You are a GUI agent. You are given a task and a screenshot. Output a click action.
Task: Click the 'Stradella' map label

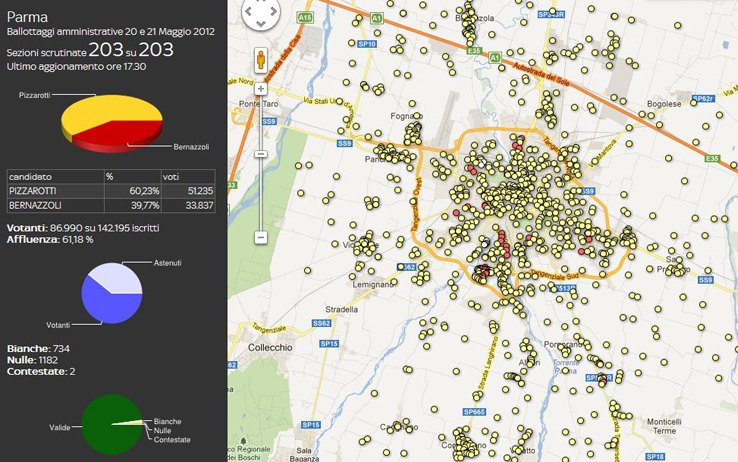tap(342, 310)
